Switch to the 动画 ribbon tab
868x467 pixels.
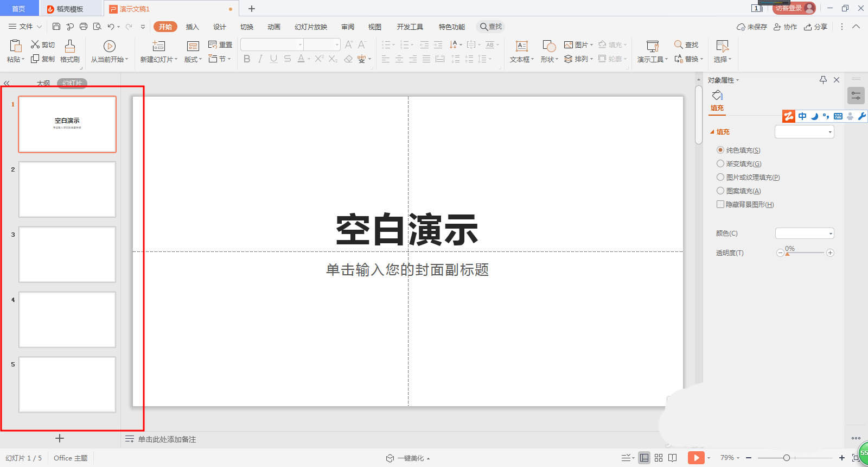(x=274, y=27)
